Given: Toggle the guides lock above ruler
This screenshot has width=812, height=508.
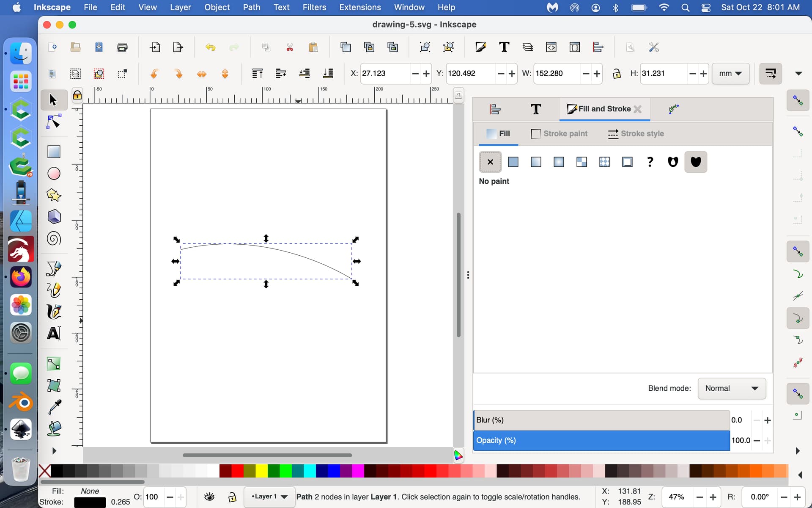Looking at the screenshot, I should tap(77, 95).
